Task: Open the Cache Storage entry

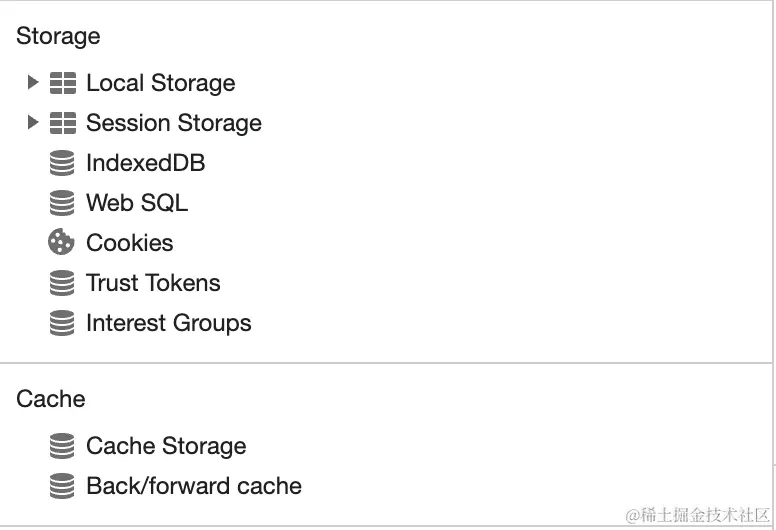Action: click(166, 446)
